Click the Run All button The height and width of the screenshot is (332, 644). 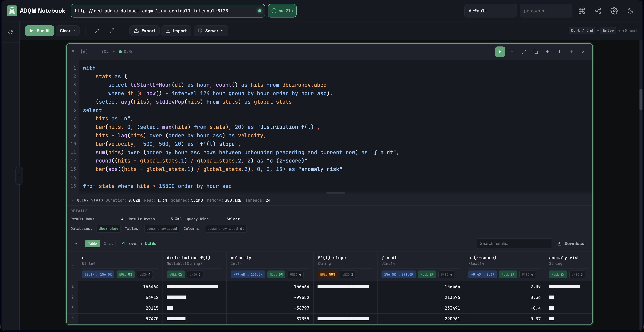40,31
